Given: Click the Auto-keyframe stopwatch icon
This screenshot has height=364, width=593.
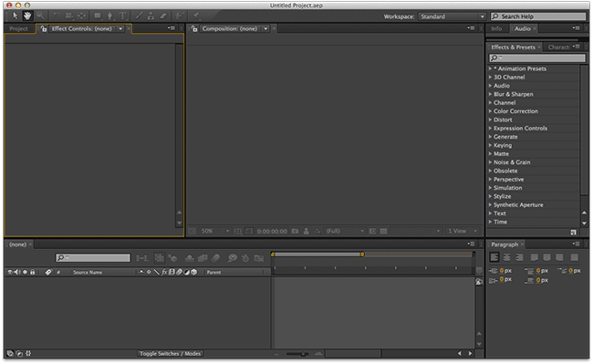Looking at the screenshot, I should coord(245,258).
